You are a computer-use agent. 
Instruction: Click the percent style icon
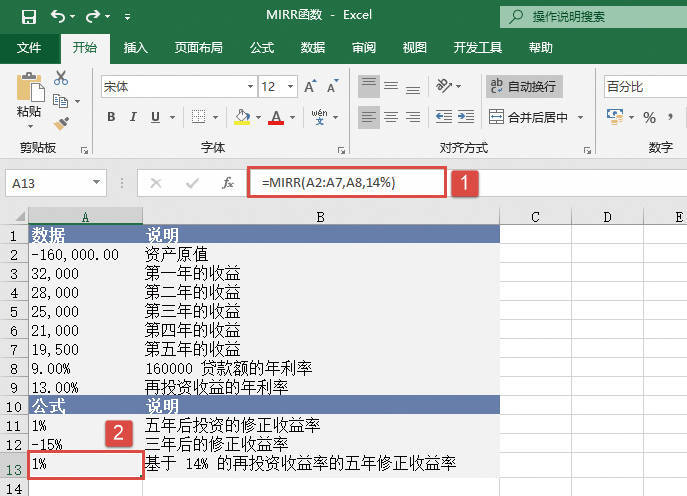[x=649, y=118]
